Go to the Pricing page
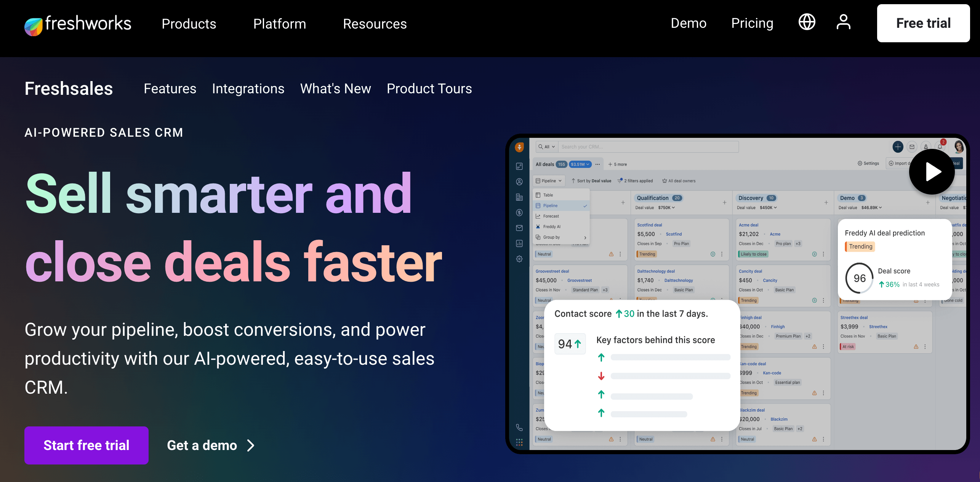980x482 pixels. point(752,23)
